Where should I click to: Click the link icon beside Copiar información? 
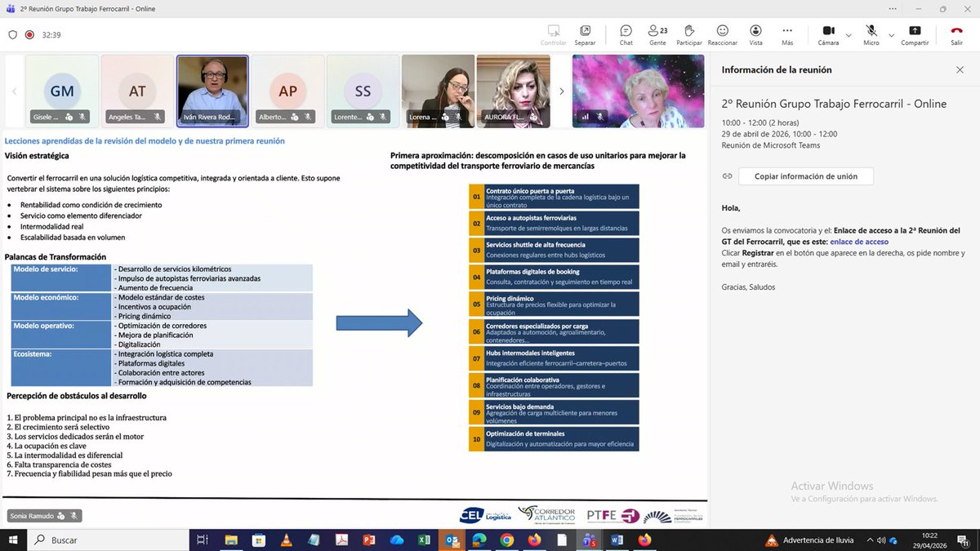click(x=727, y=176)
